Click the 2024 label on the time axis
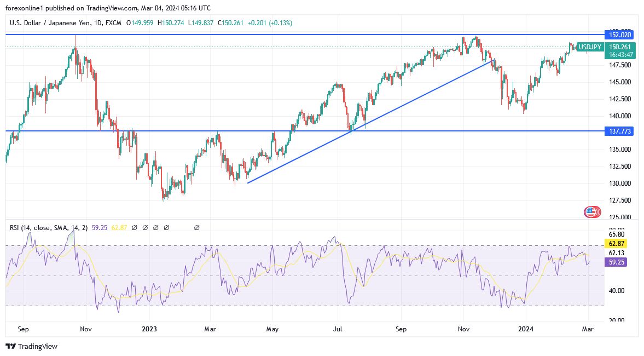 pos(526,330)
